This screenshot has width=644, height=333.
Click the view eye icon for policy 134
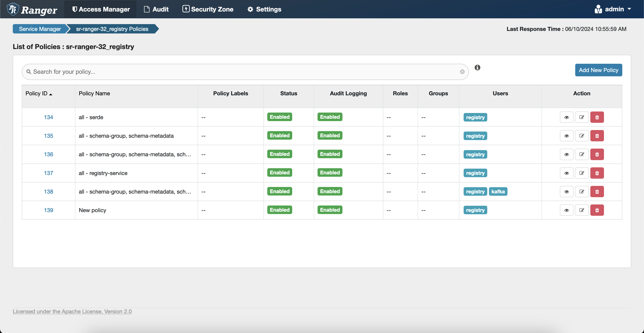567,117
